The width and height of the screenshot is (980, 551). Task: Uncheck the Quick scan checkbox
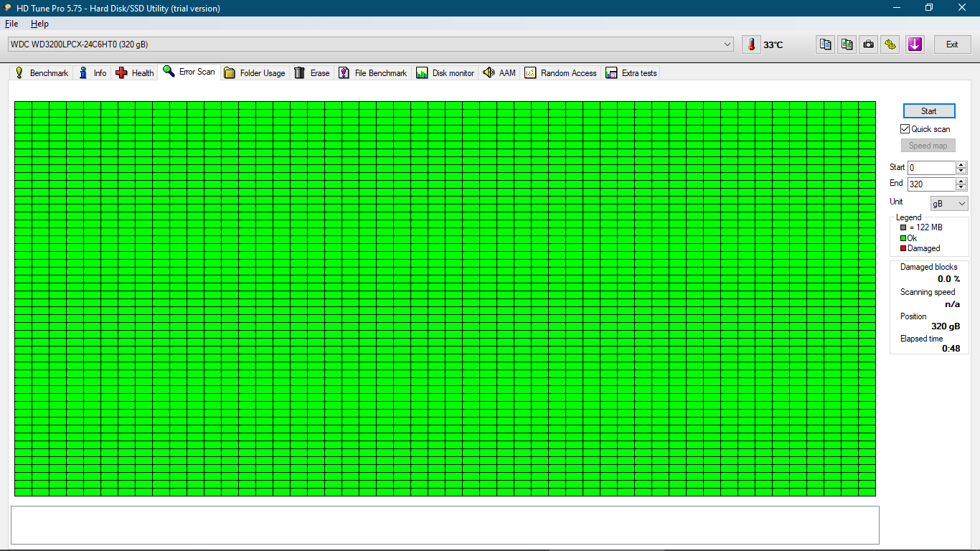[x=905, y=129]
